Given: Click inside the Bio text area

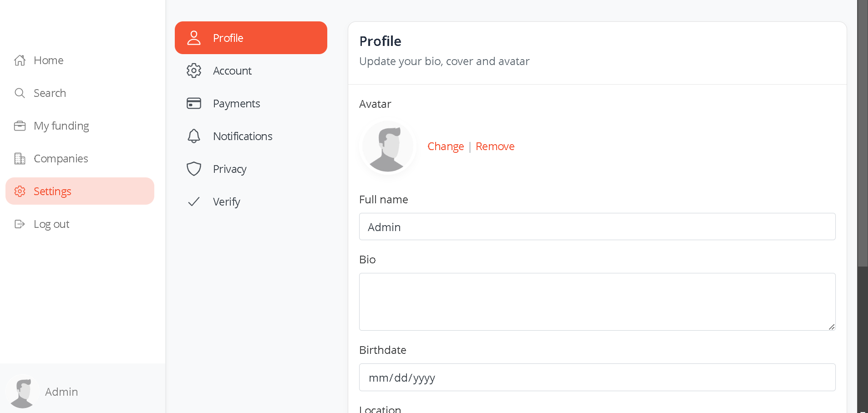Looking at the screenshot, I should 597,302.
